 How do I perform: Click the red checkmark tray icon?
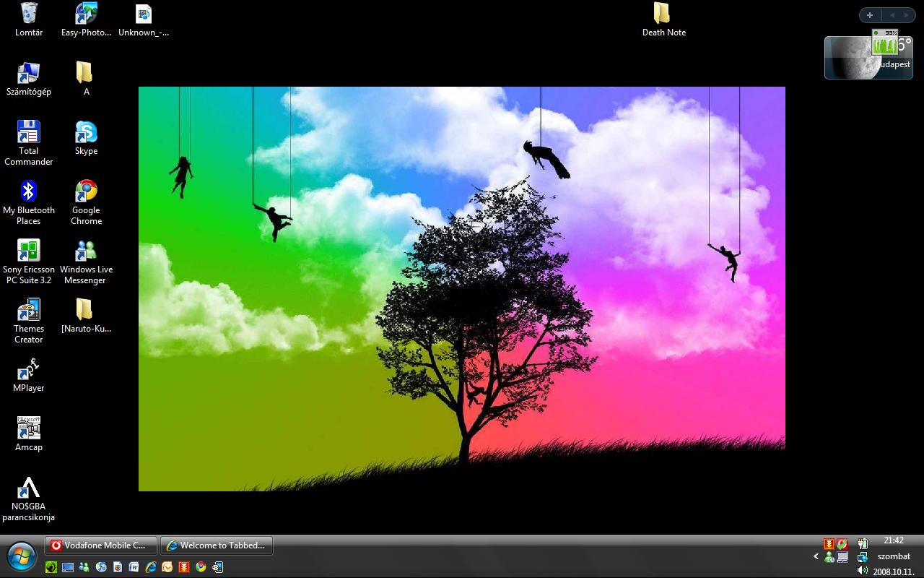pyautogui.click(x=842, y=543)
